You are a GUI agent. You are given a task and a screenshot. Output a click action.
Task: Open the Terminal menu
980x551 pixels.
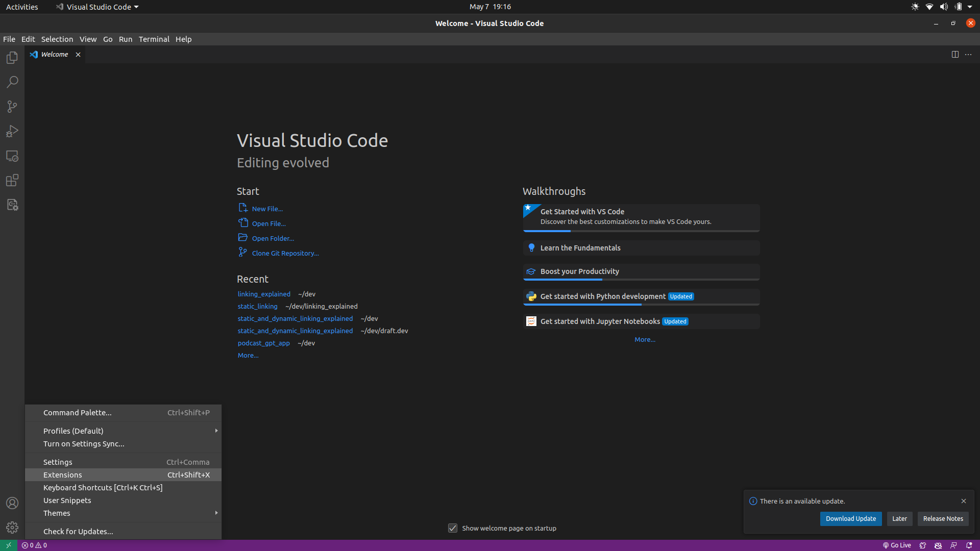[x=154, y=39]
